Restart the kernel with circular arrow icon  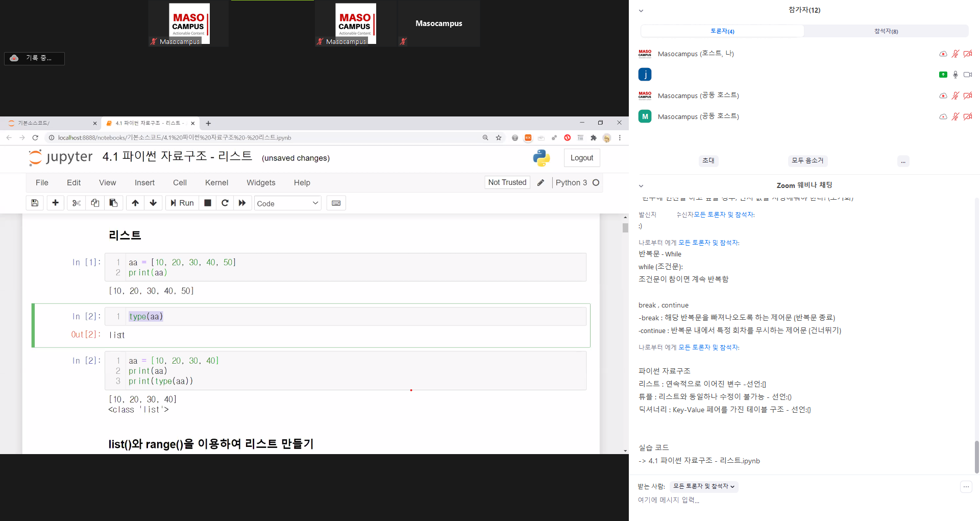[x=225, y=203]
